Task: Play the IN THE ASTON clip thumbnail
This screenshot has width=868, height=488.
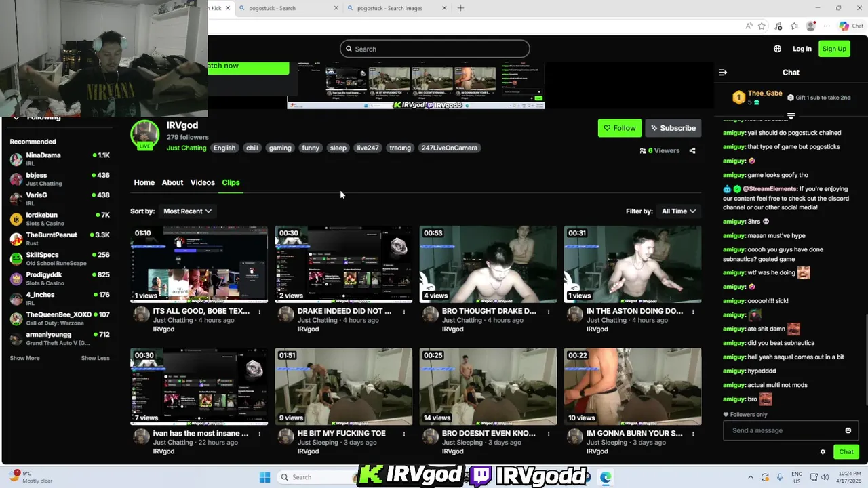Action: pos(632,264)
